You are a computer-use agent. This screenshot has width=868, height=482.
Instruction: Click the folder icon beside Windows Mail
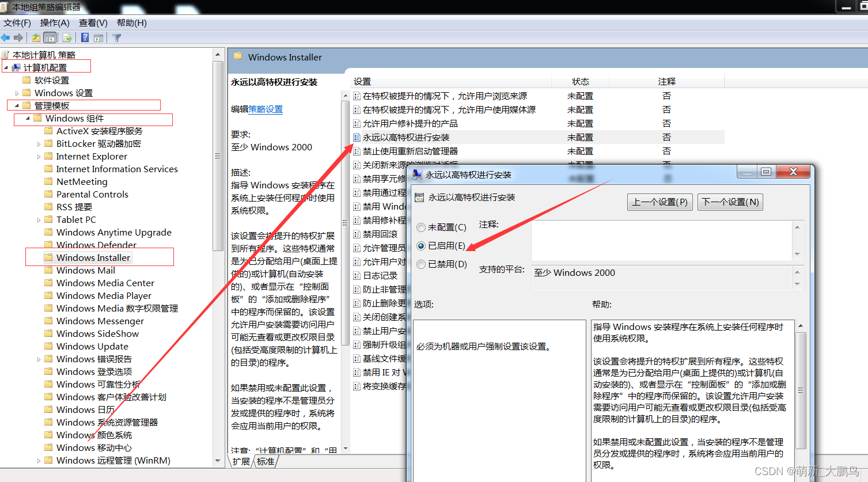tap(49, 270)
